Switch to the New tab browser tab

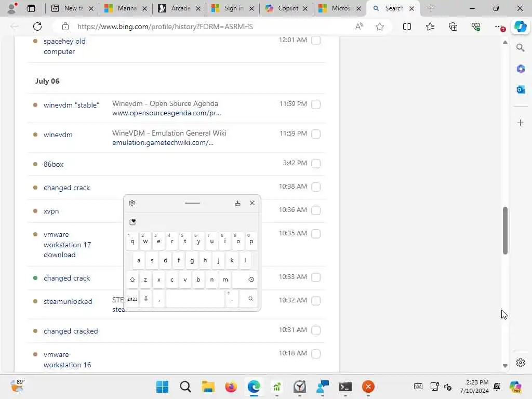(72, 8)
